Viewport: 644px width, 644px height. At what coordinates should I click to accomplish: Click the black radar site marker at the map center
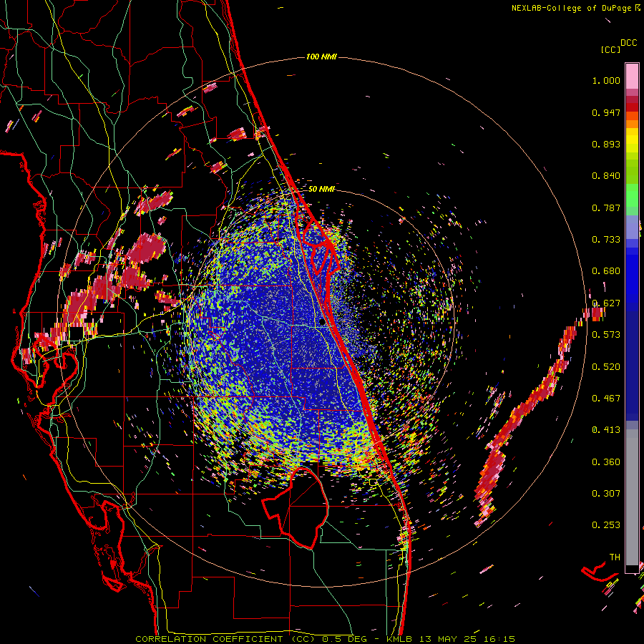click(x=322, y=323)
